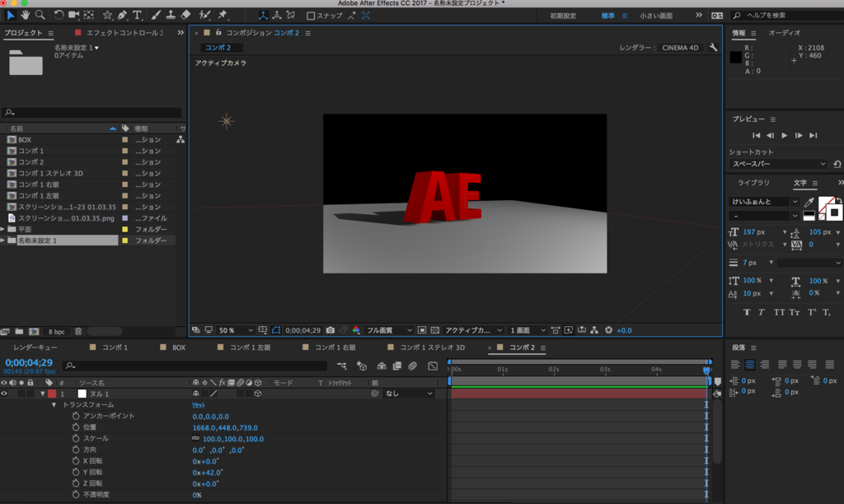Click the 8 bpc color depth button
844x504 pixels.
tap(57, 331)
